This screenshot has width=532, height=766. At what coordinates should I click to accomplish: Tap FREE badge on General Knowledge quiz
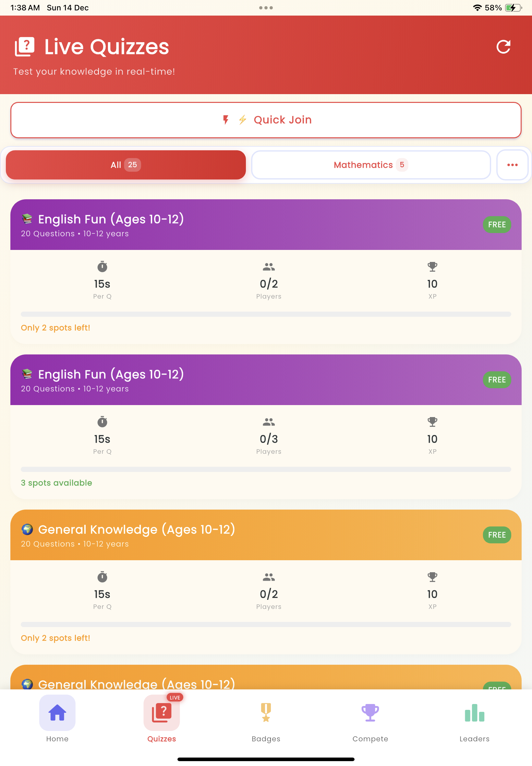(x=497, y=535)
